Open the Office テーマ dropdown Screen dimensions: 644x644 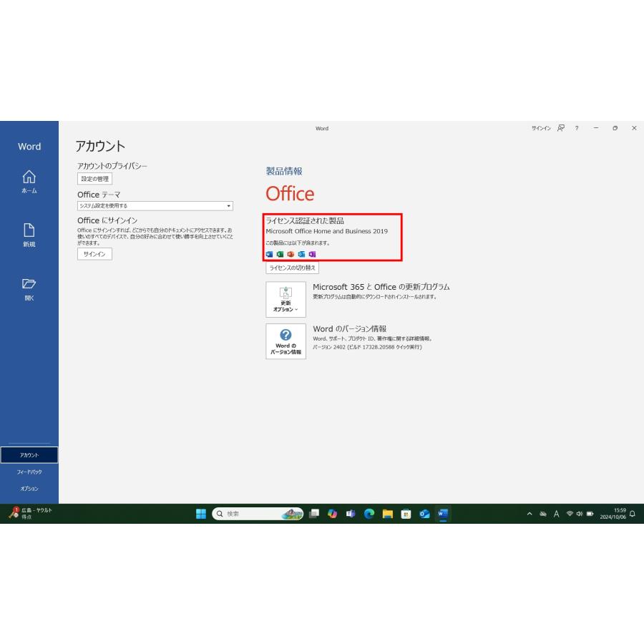[155, 206]
